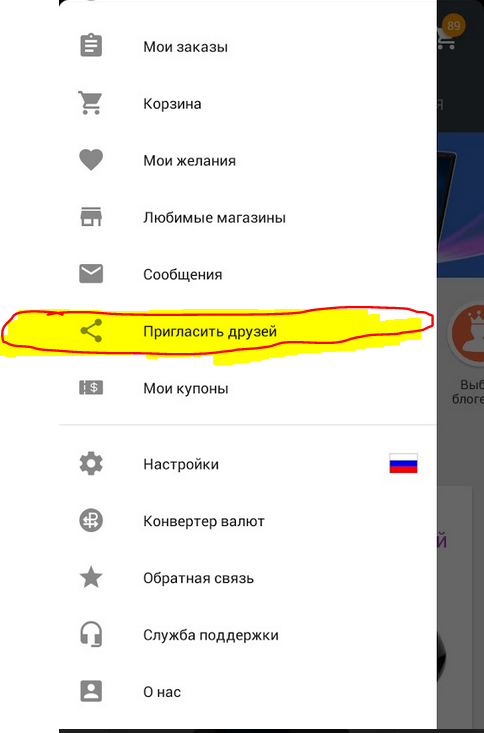Viewport: 484px width, 733px height.
Task: Tap the person icon for О нас
Action: pyautogui.click(x=91, y=691)
